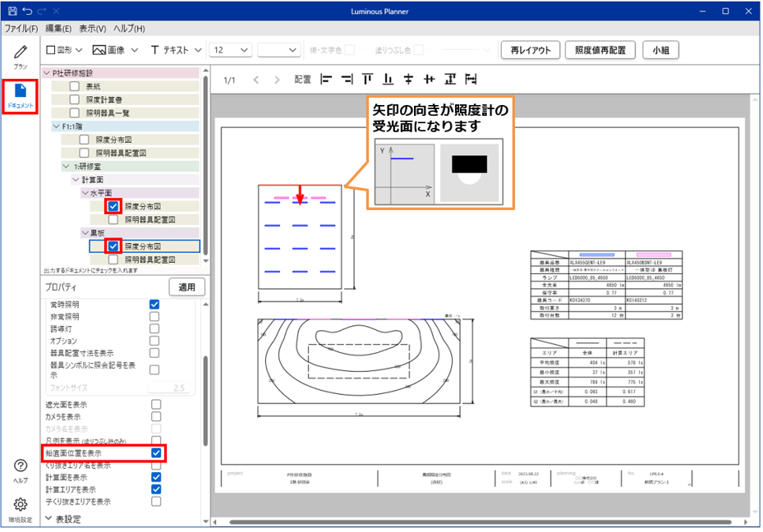The width and height of the screenshot is (763, 532).
Task: Click the undo arrow in title bar
Action: coord(27,11)
